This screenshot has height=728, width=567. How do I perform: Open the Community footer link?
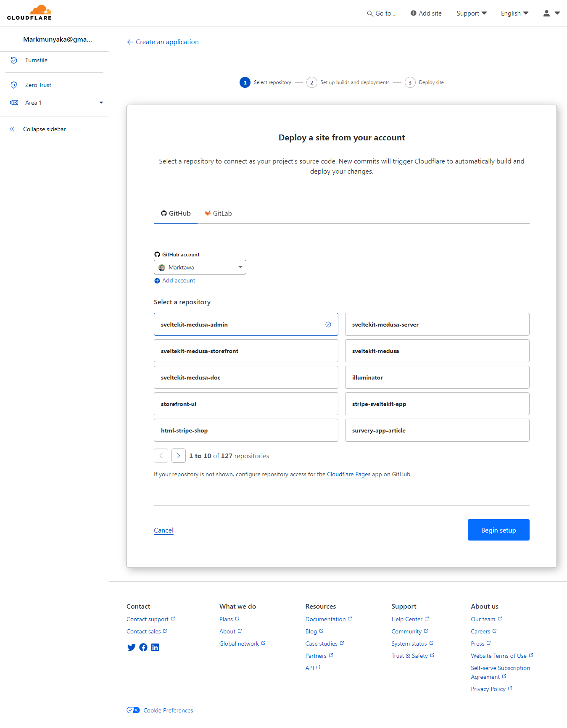(x=410, y=631)
